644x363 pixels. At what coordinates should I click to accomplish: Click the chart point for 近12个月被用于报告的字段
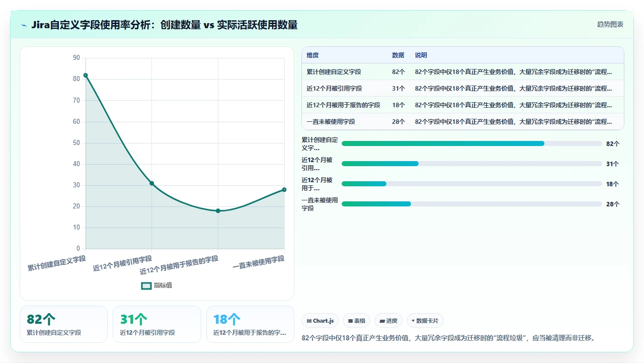(218, 211)
